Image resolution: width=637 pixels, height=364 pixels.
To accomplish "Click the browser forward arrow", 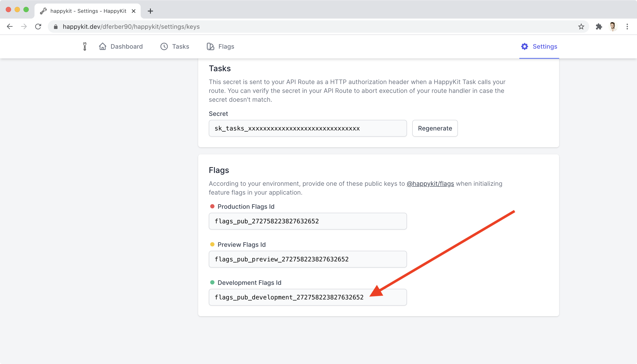I will (24, 27).
